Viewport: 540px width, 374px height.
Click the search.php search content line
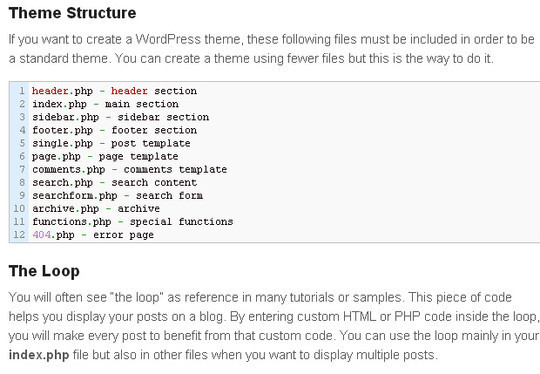[114, 183]
